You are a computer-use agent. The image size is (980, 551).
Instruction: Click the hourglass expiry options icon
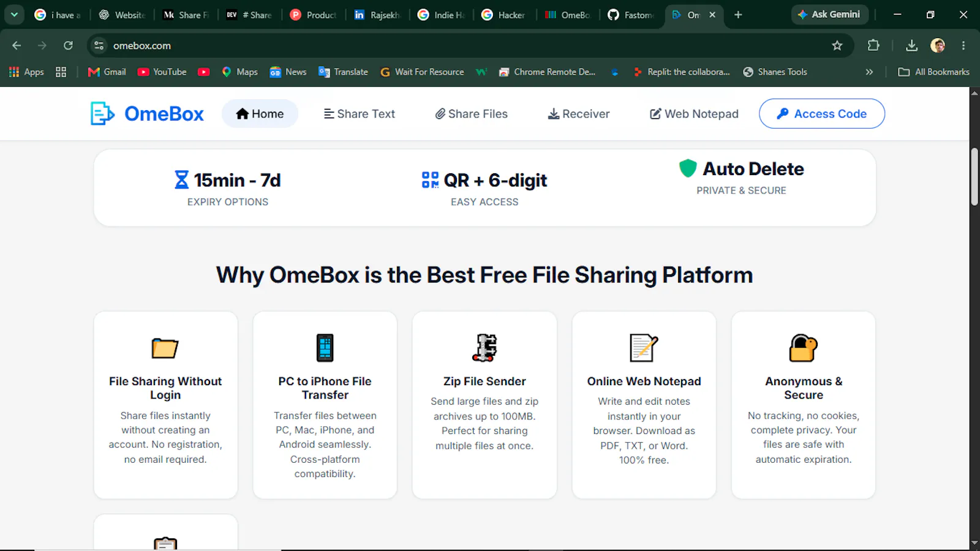pyautogui.click(x=181, y=180)
